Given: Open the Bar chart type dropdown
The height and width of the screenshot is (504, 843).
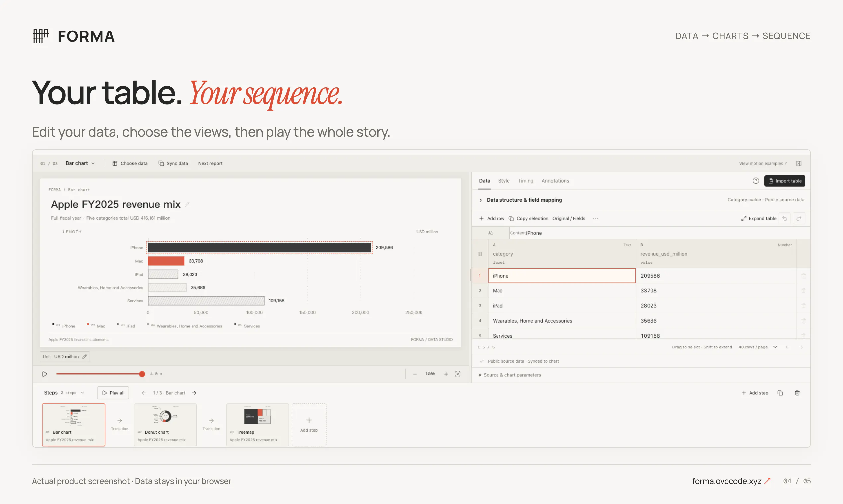Looking at the screenshot, I should point(80,163).
